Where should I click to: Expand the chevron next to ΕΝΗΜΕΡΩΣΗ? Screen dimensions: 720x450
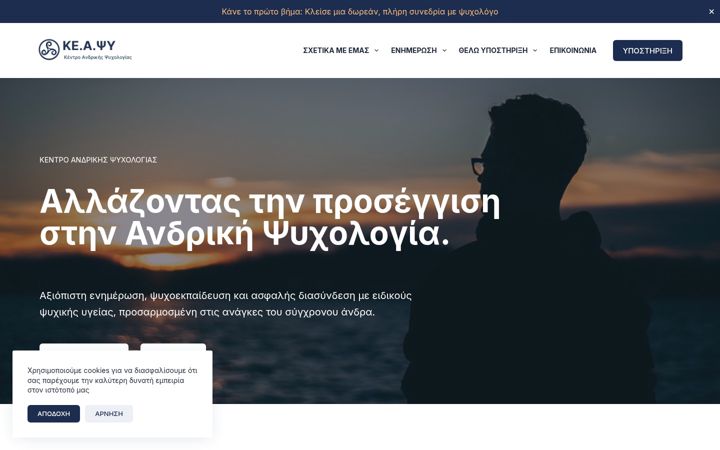click(x=444, y=51)
